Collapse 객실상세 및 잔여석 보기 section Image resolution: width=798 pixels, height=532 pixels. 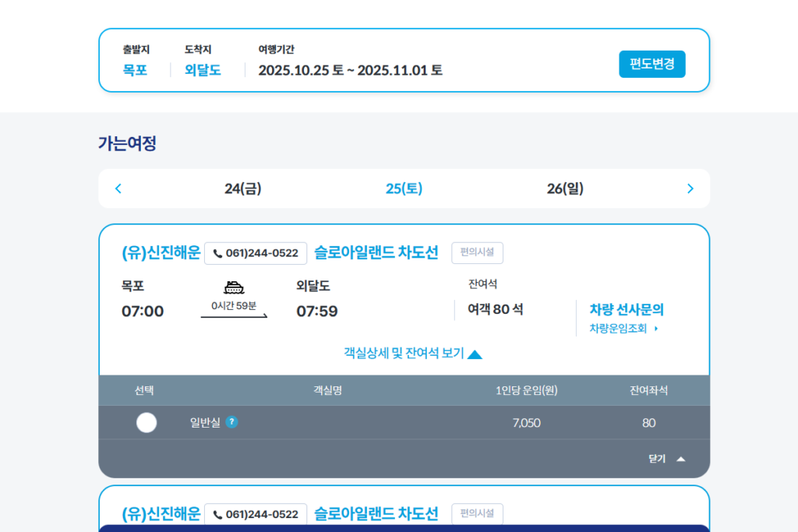(413, 353)
